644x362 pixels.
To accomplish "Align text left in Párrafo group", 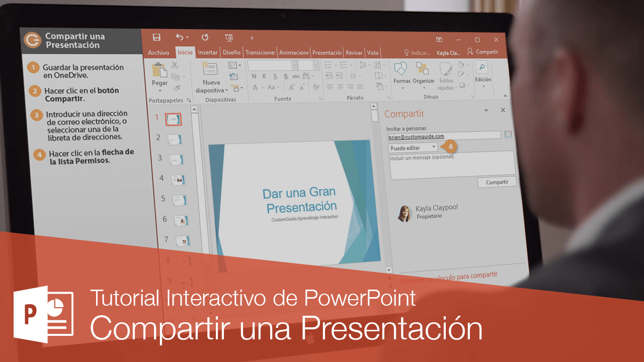I will (x=330, y=87).
